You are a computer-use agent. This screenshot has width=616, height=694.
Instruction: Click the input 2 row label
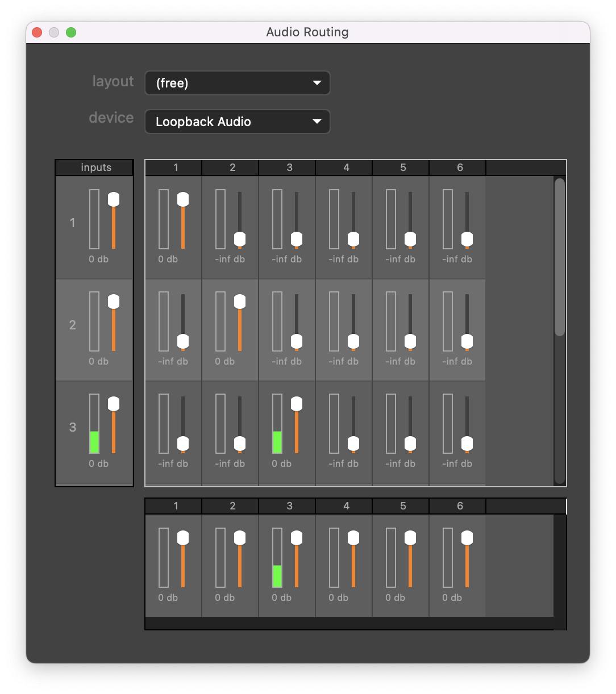pos(72,325)
